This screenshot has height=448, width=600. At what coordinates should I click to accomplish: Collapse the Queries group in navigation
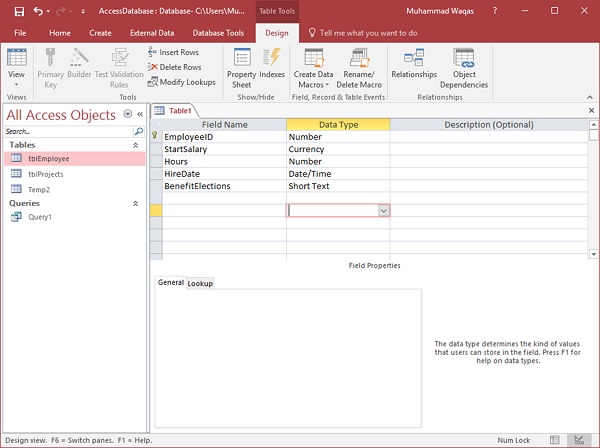(x=136, y=203)
